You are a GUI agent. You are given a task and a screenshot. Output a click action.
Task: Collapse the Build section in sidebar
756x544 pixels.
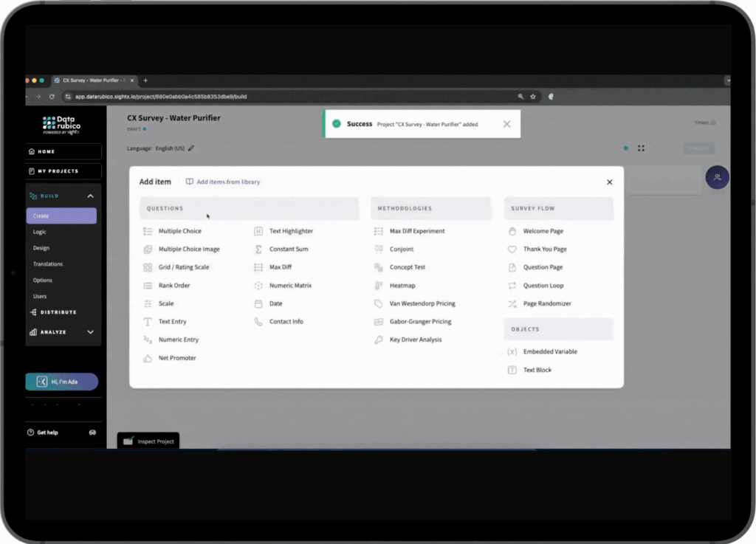pyautogui.click(x=90, y=196)
